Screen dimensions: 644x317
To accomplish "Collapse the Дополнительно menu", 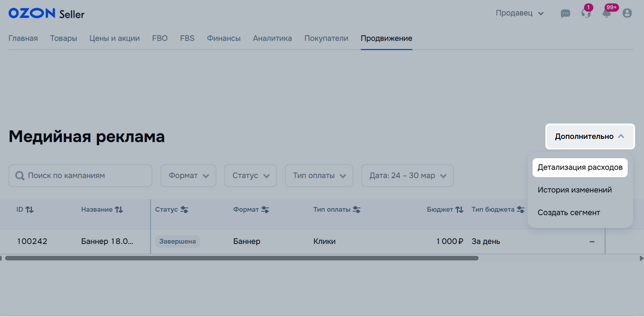I will click(x=590, y=136).
